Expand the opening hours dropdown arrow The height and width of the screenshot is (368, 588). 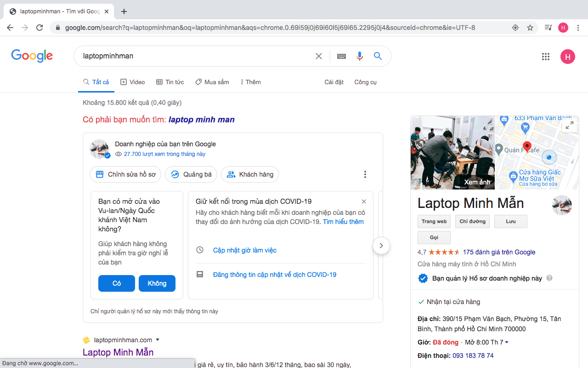[506, 342]
